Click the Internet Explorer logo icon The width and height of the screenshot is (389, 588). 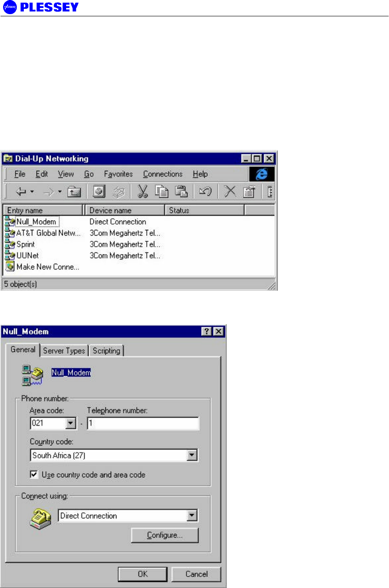pos(262,174)
